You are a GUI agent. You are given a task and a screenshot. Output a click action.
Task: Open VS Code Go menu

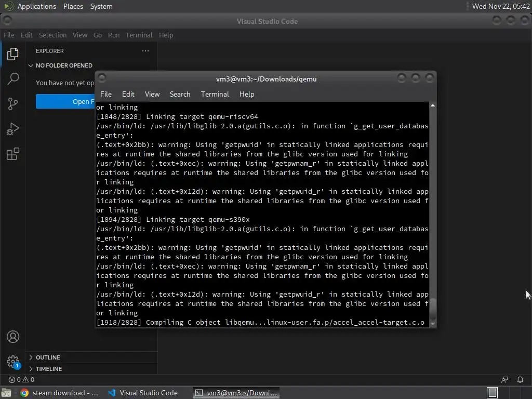(98, 35)
